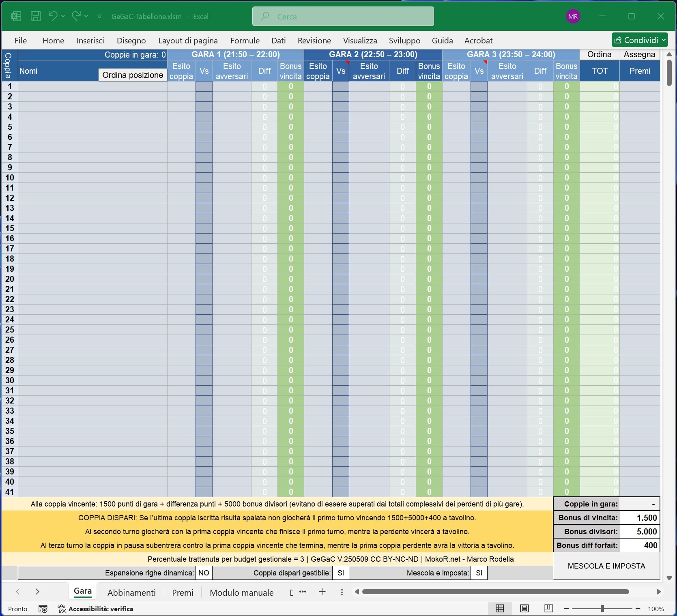Viewport: 677px width, 616px height.
Task: Open sheet tab bar options dots
Action: 342,592
